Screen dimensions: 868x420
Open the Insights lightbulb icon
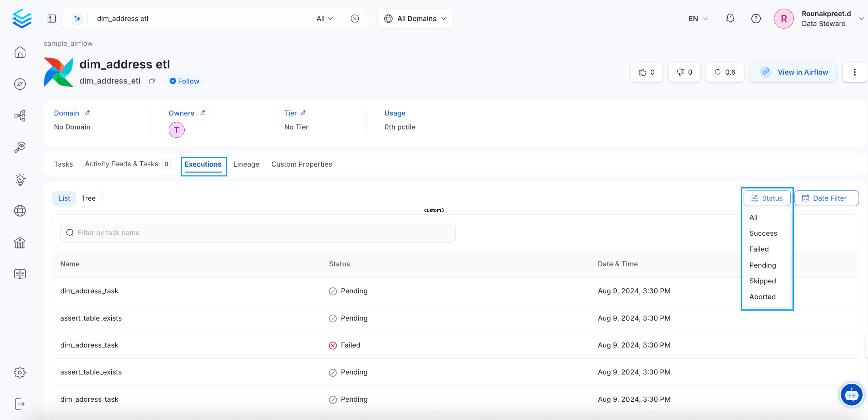tap(20, 179)
